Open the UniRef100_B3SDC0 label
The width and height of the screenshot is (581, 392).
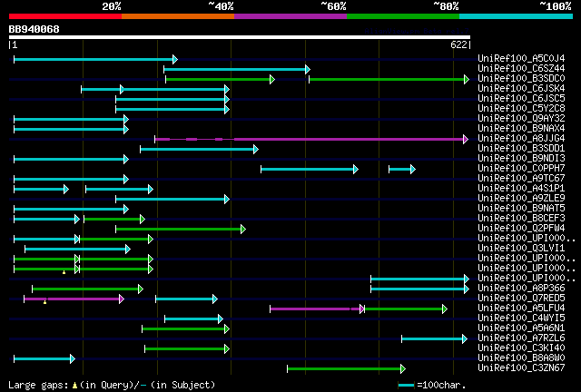[x=521, y=78]
